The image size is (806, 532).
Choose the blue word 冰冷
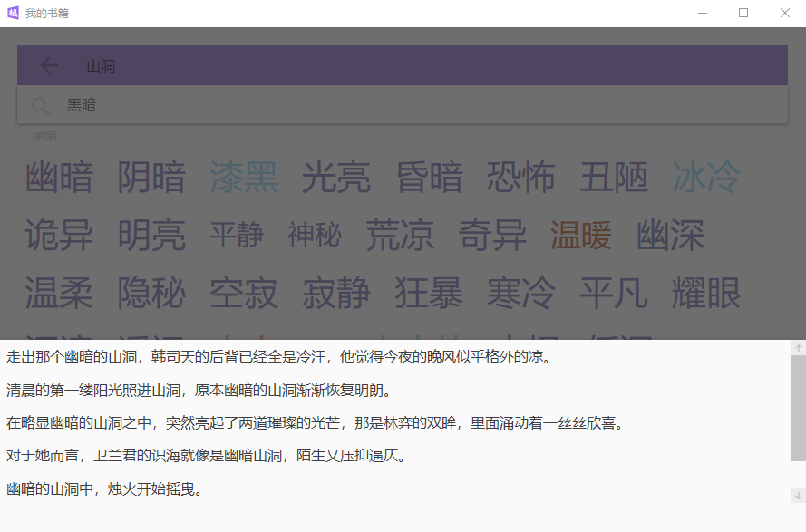706,177
